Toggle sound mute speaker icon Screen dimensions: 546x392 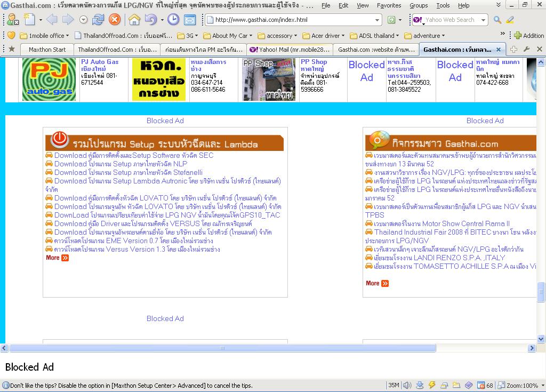(x=407, y=385)
